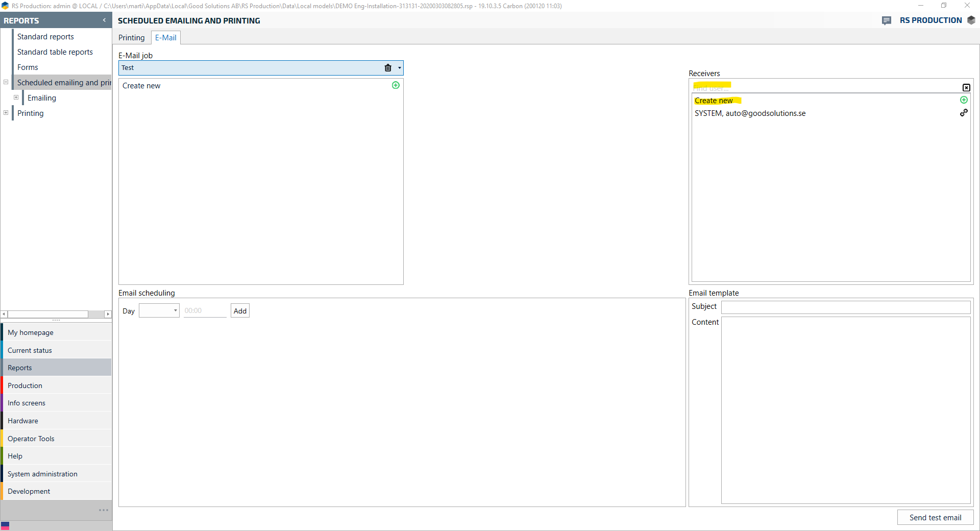
Task: Open System administration navigation item
Action: coord(42,474)
